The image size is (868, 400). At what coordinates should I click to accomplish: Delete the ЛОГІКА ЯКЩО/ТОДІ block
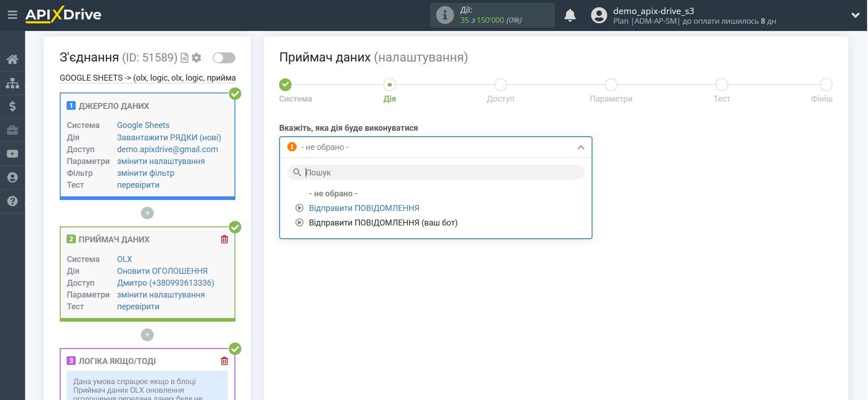[224, 361]
